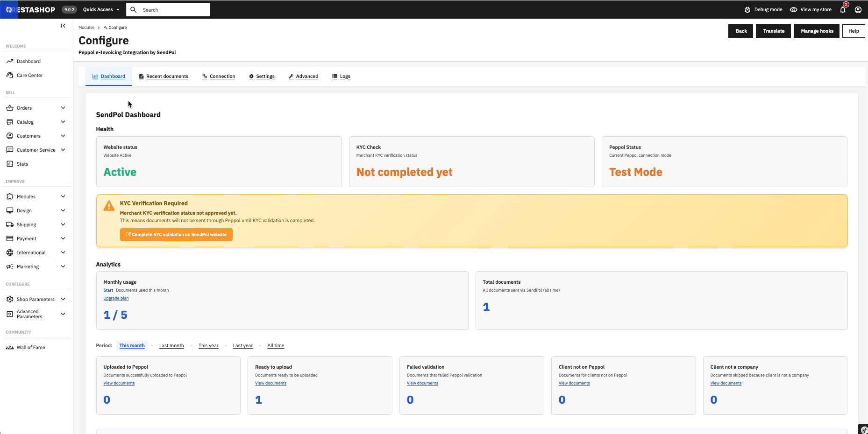View documents under Ready to upload
This screenshot has width=868, height=434.
270,383
